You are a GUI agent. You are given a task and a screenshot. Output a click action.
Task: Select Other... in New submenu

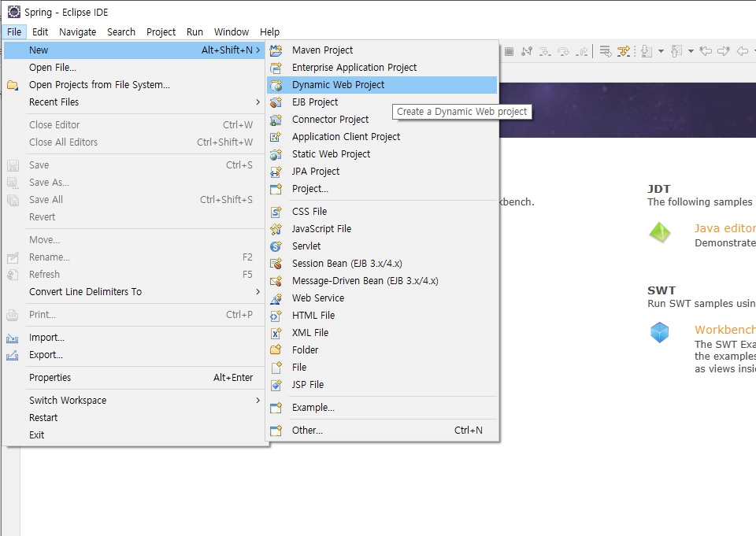pyautogui.click(x=382, y=431)
